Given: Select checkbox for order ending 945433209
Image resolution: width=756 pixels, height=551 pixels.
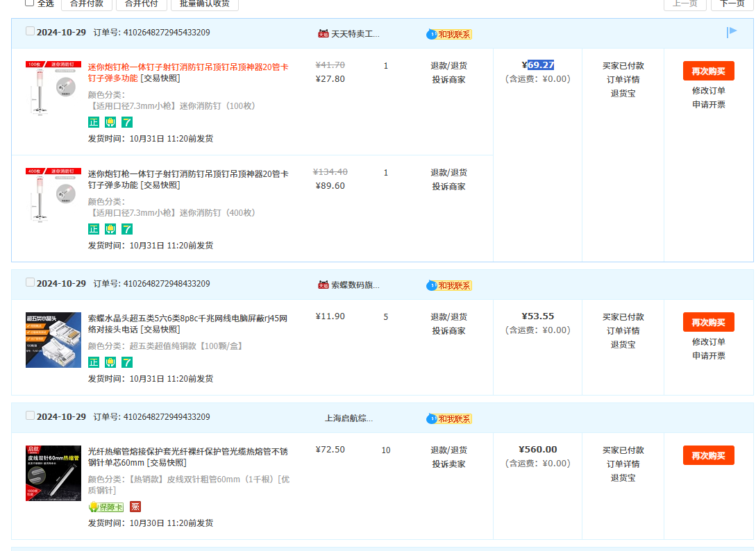Looking at the screenshot, I should (x=30, y=31).
